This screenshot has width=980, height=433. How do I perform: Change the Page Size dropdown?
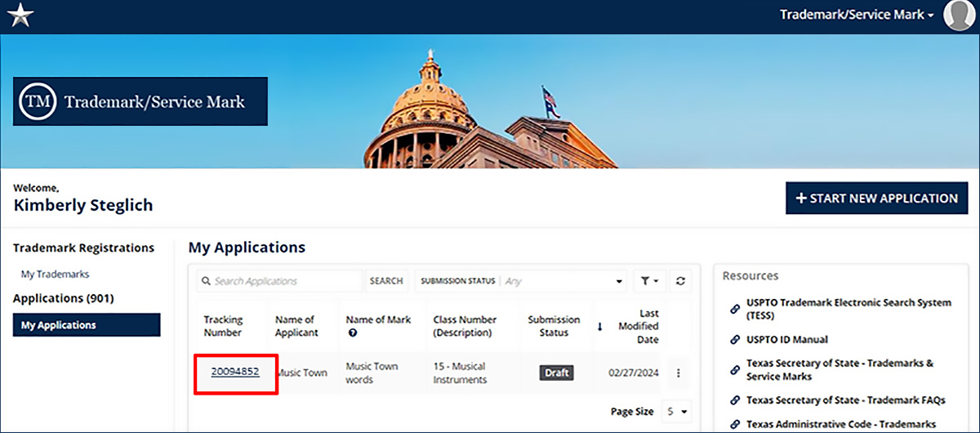(x=677, y=412)
